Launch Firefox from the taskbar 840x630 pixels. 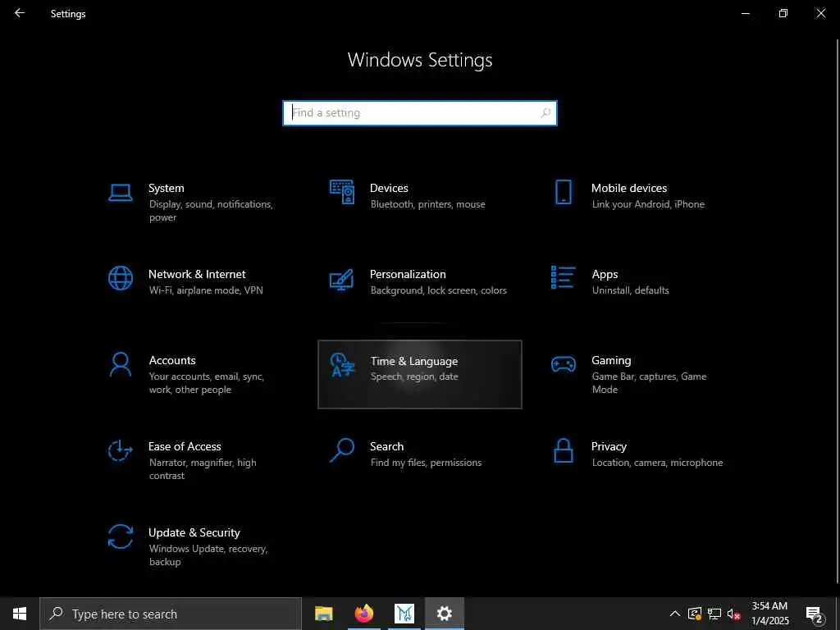coord(364,614)
